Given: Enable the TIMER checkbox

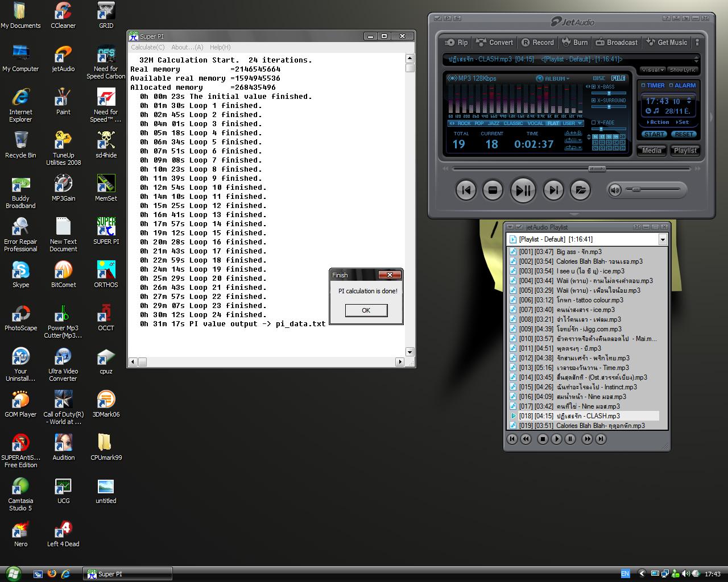Looking at the screenshot, I should [x=643, y=86].
